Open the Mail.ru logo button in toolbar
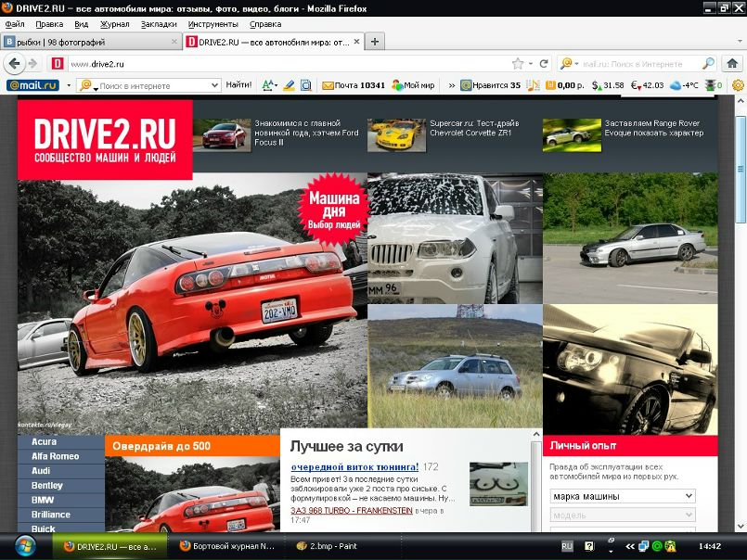The image size is (747, 560). coord(33,85)
